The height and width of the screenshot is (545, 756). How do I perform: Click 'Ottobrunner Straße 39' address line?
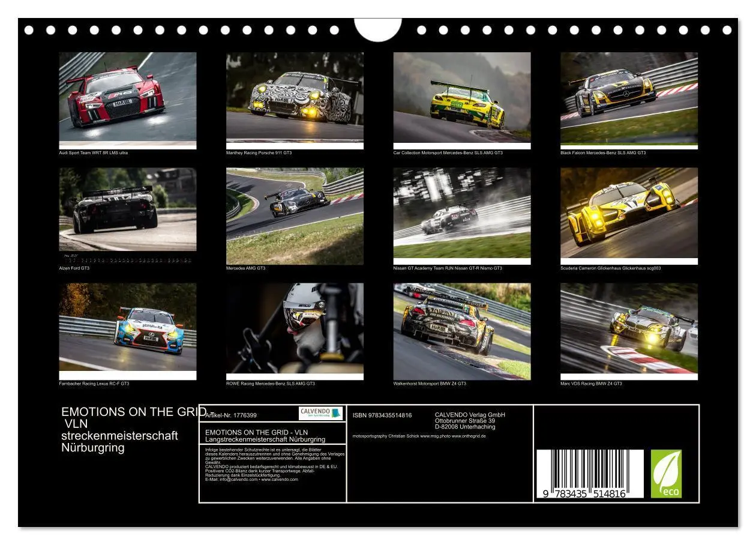pos(465,421)
